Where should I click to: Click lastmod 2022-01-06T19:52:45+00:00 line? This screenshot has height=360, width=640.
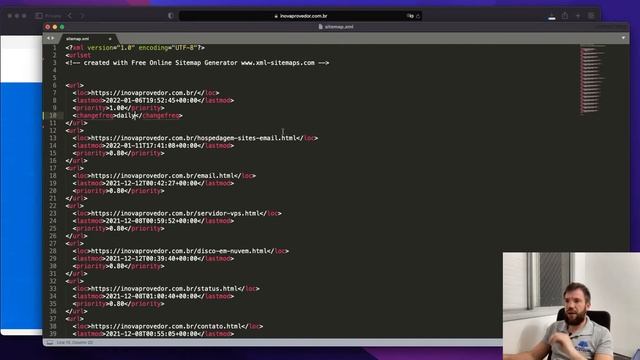[x=153, y=100]
